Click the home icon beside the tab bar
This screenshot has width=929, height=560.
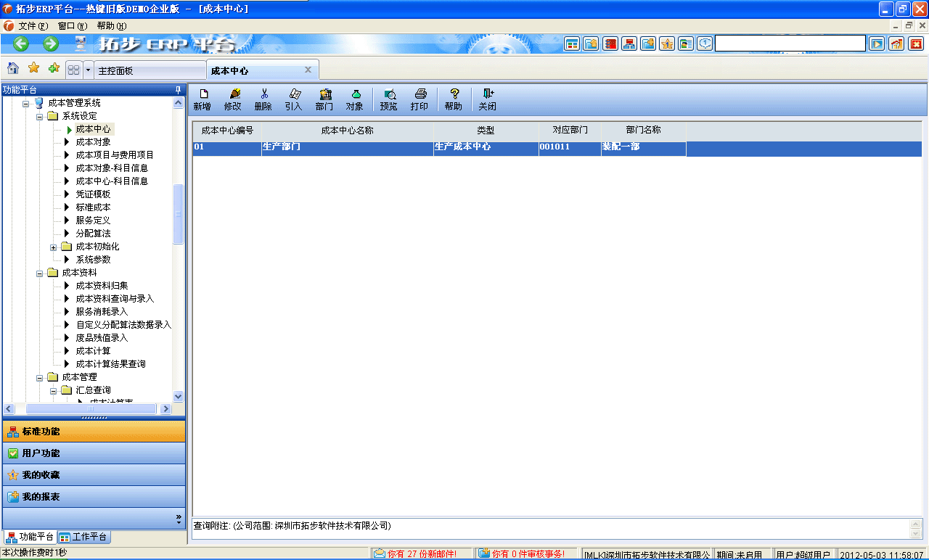pyautogui.click(x=12, y=68)
